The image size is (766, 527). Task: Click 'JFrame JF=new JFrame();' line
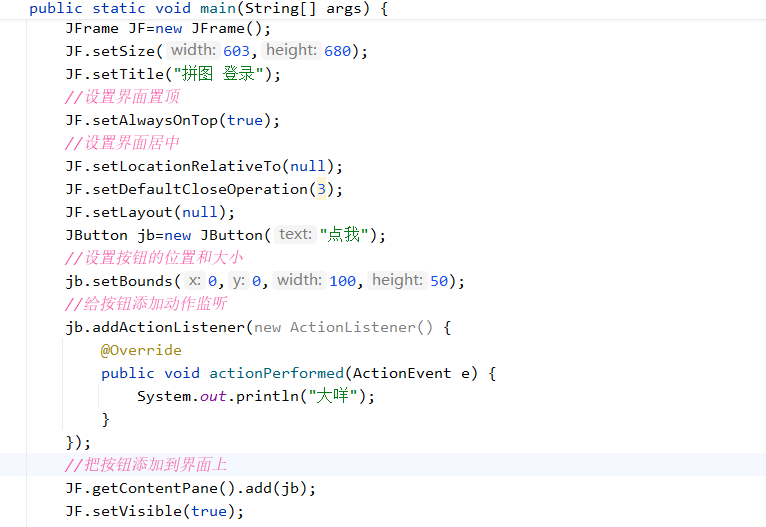(x=168, y=28)
